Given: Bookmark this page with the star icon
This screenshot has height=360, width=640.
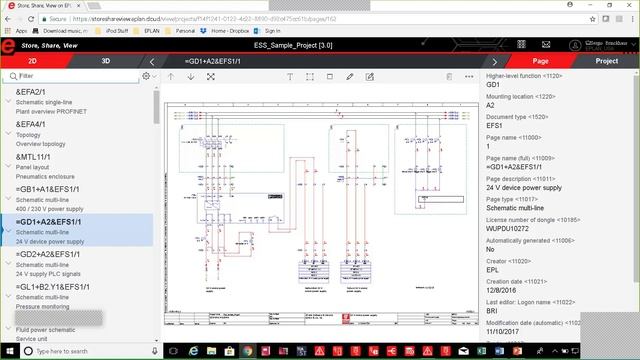Looking at the screenshot, I should (593, 19).
